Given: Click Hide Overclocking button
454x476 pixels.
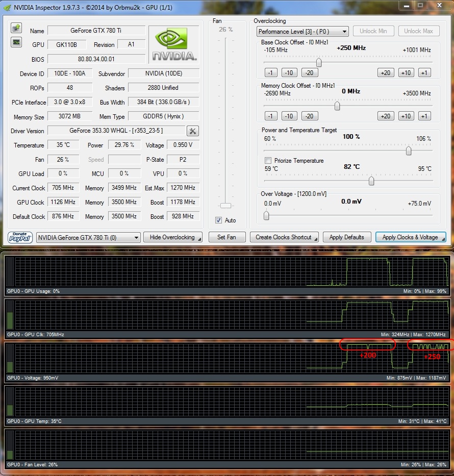Looking at the screenshot, I should [x=173, y=237].
